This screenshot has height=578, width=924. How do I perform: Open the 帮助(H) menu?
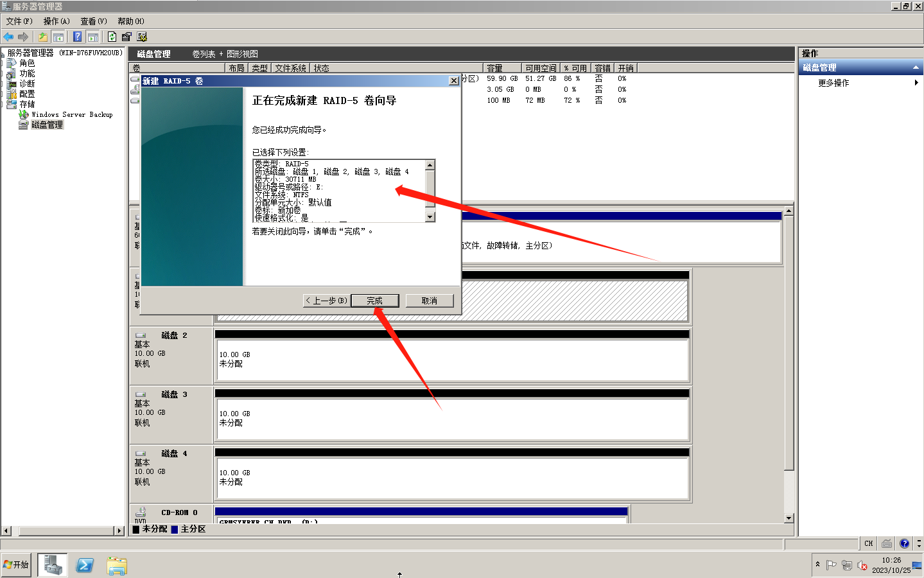click(x=131, y=21)
